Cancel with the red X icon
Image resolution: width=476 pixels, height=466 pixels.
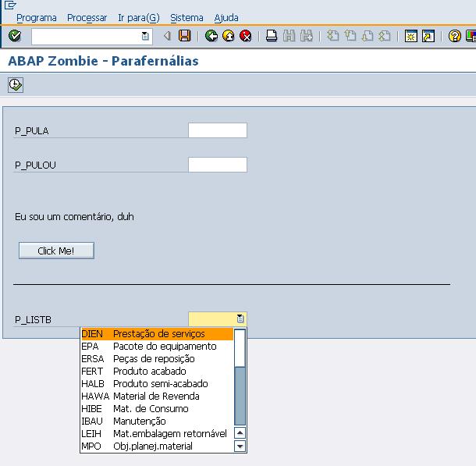(x=246, y=36)
